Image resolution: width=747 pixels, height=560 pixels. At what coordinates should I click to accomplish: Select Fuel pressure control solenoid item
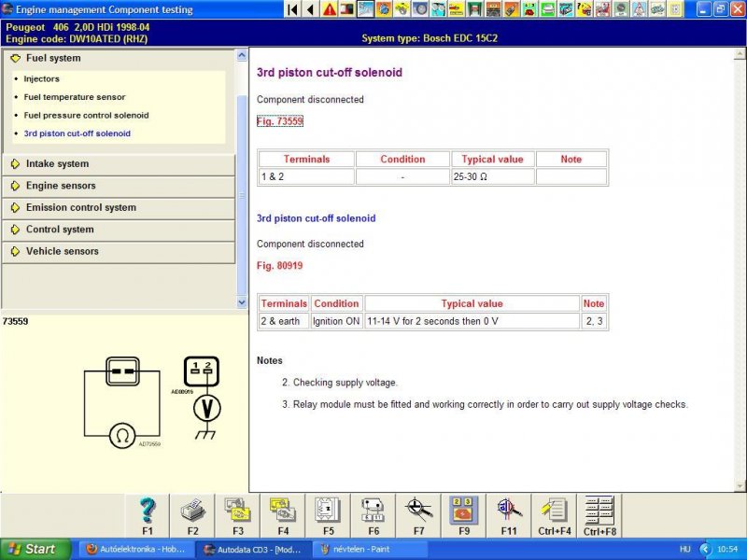(x=86, y=115)
